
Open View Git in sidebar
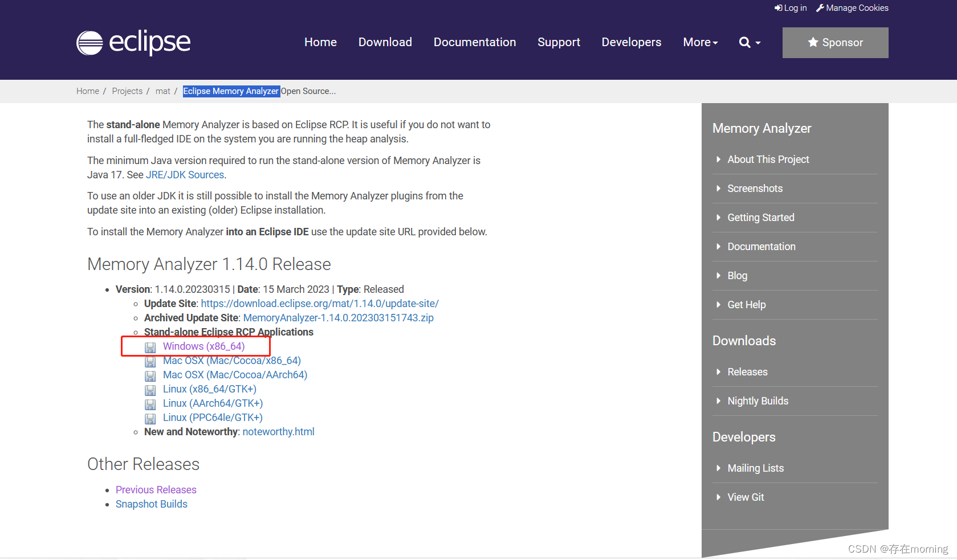point(746,497)
